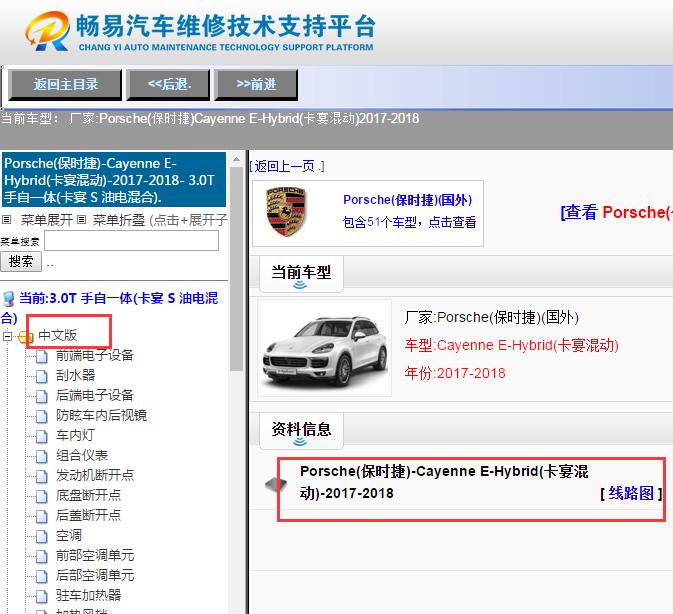This screenshot has height=614, width=673.
Task: Open the 中文版 folder icon
Action: click(25, 337)
